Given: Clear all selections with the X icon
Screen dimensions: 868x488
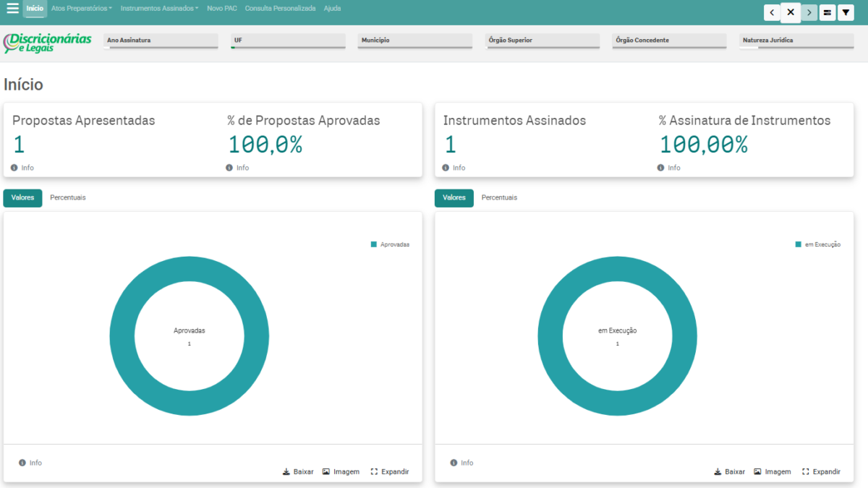Looking at the screenshot, I should [x=791, y=12].
